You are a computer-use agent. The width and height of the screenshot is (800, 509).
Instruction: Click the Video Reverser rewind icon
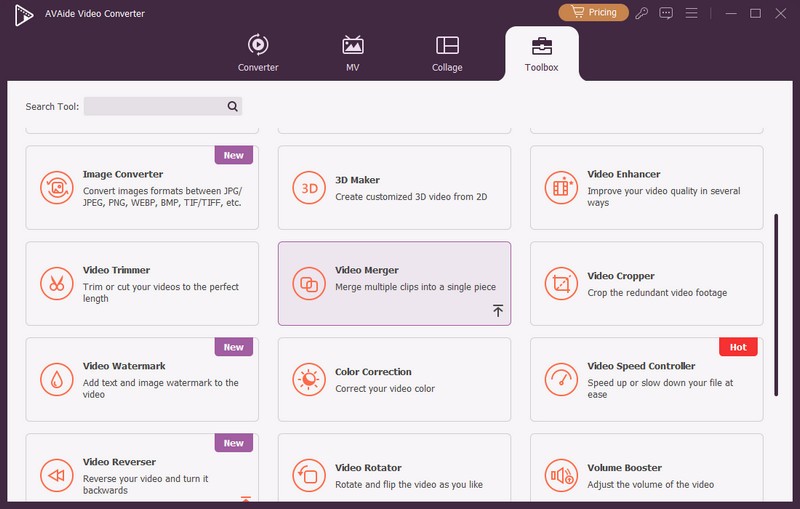[57, 475]
